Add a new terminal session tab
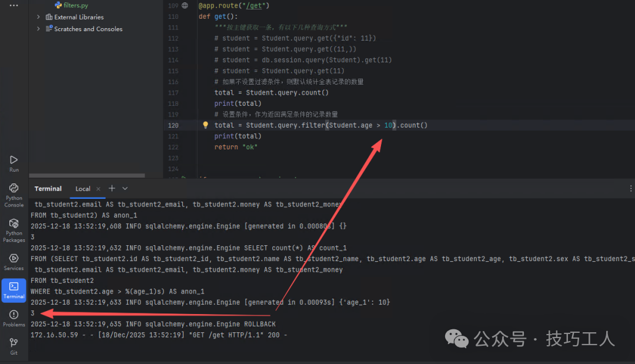Image resolution: width=635 pixels, height=364 pixels. (112, 188)
